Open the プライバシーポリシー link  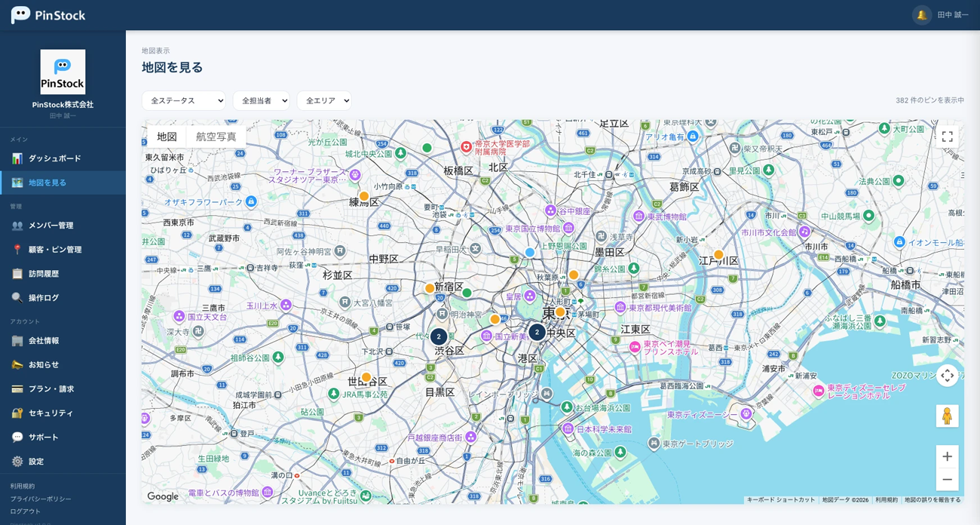(41, 499)
